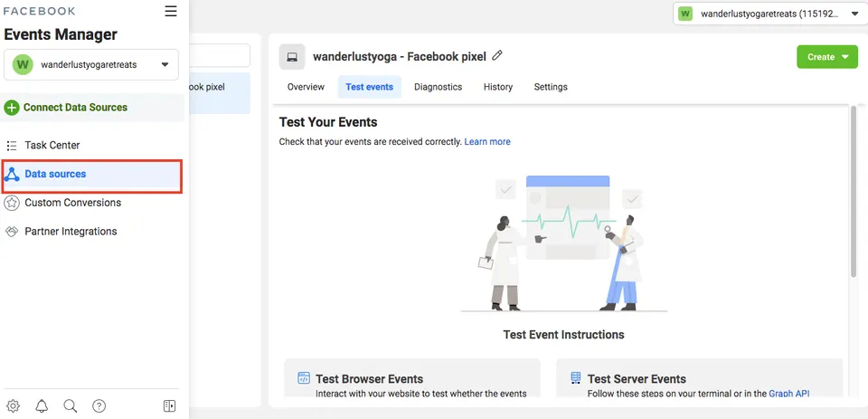The height and width of the screenshot is (419, 868).
Task: Click the Test Your Events heading
Action: (x=328, y=122)
